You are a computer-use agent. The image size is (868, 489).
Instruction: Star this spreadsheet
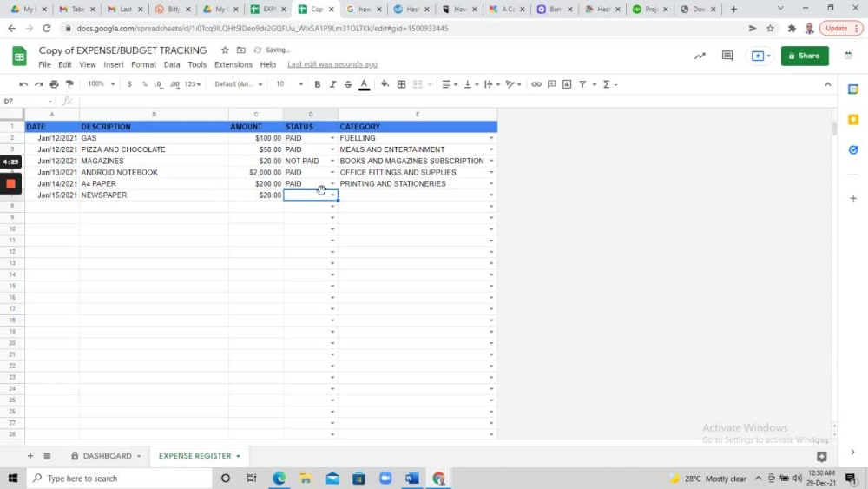(x=225, y=50)
